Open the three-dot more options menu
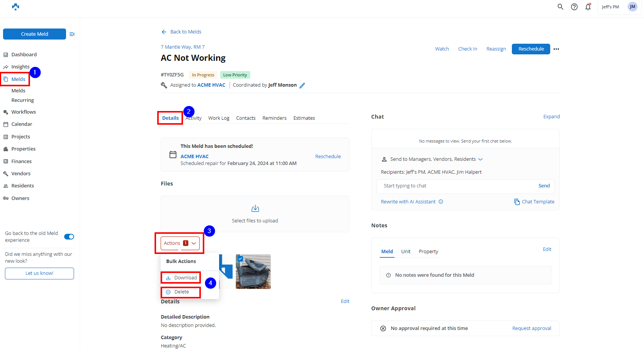Viewport: 644px width, 349px height. (556, 49)
